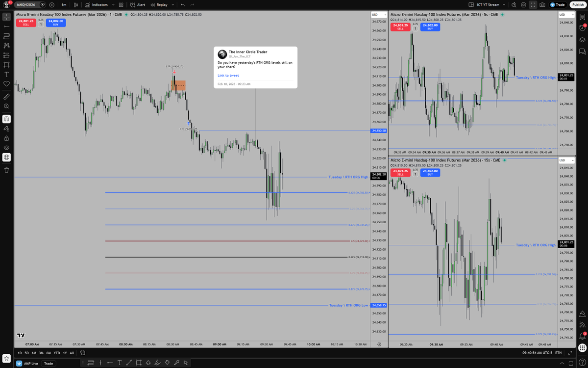This screenshot has width=588, height=368.
Task: Open the USD currency dropdown on price scale
Action: [x=379, y=14]
